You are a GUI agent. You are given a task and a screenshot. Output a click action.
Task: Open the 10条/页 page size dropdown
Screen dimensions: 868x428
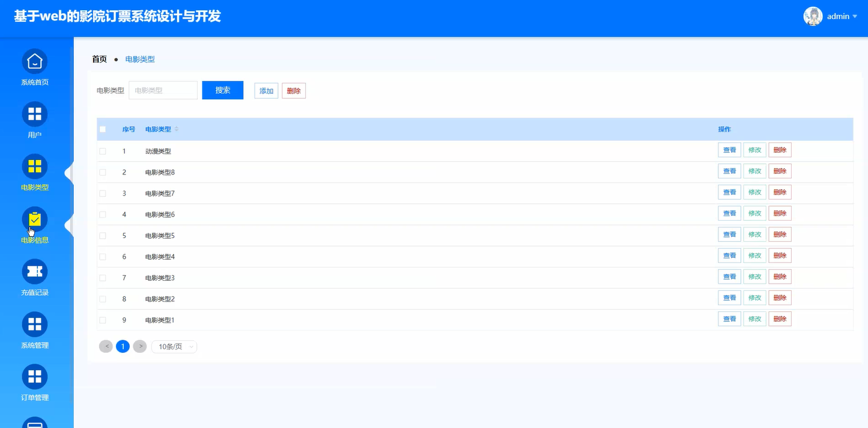[x=174, y=347]
